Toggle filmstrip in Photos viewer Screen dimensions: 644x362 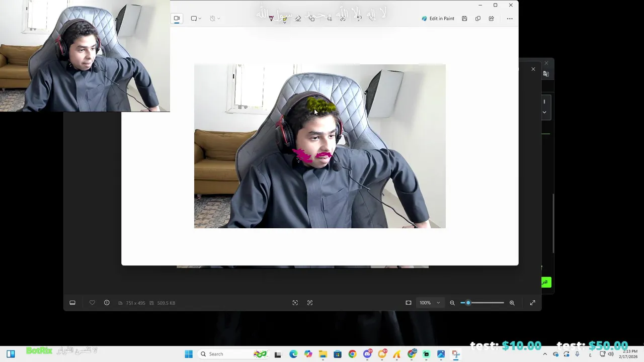point(72,303)
